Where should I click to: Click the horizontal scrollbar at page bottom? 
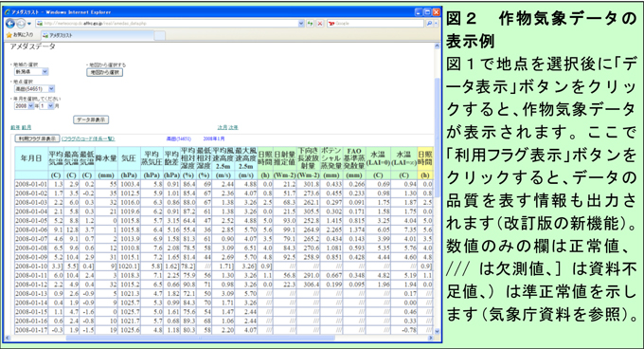[218, 338]
